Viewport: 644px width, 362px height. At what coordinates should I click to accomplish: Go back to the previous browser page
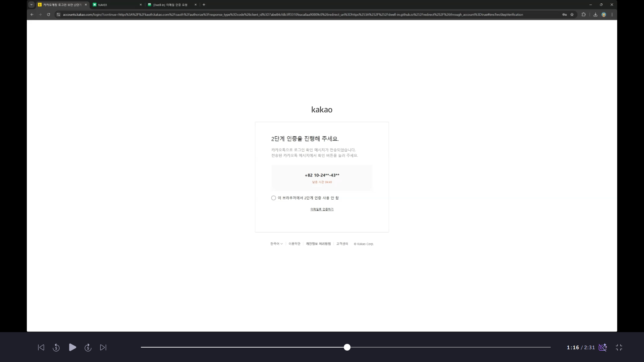(32, 14)
